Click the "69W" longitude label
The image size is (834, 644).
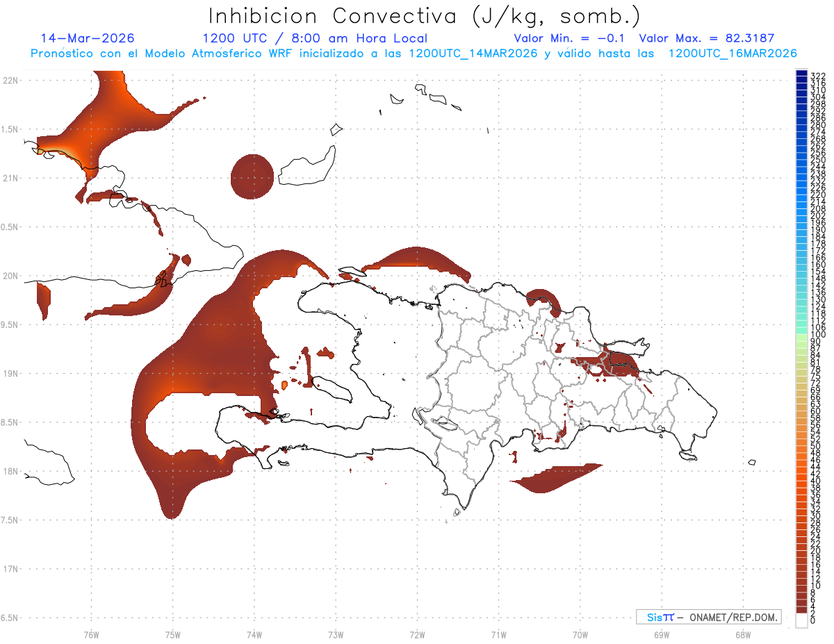(x=661, y=634)
